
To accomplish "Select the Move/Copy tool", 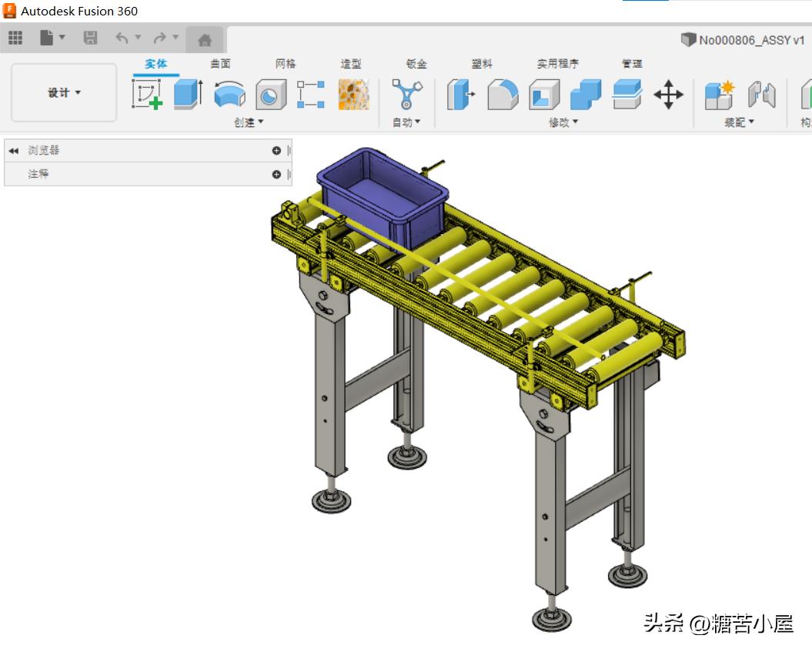I will point(669,94).
